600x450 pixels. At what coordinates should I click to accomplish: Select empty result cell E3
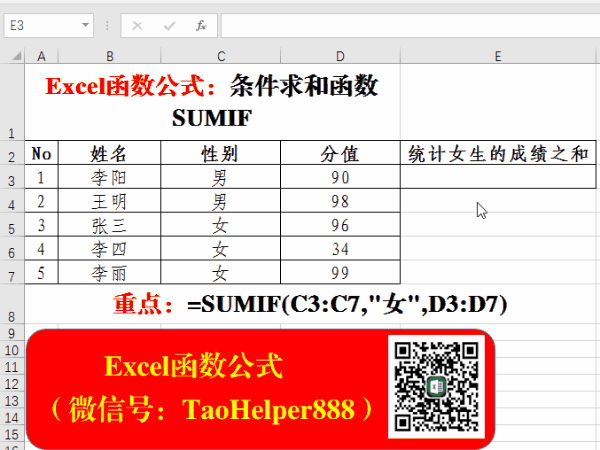pos(498,177)
